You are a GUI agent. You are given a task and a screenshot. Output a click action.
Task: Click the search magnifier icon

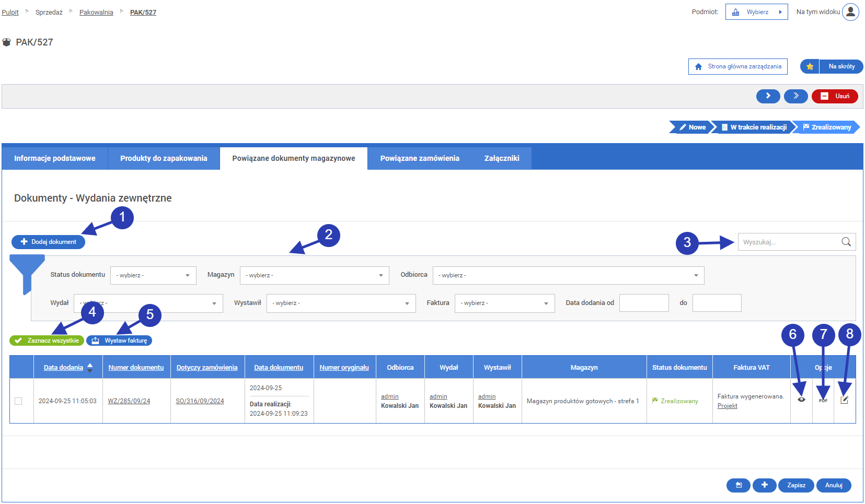coord(846,242)
